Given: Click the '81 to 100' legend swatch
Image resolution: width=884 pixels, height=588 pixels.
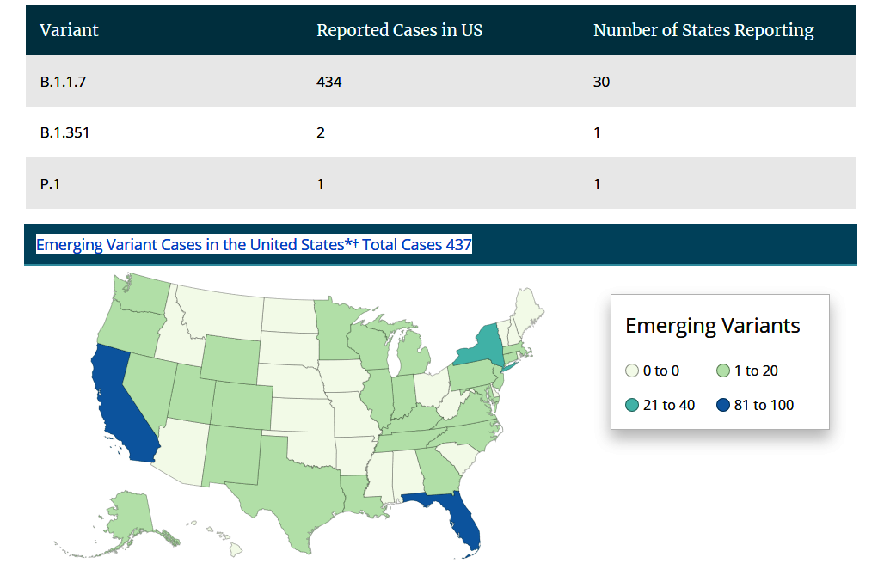Looking at the screenshot, I should click(x=723, y=405).
